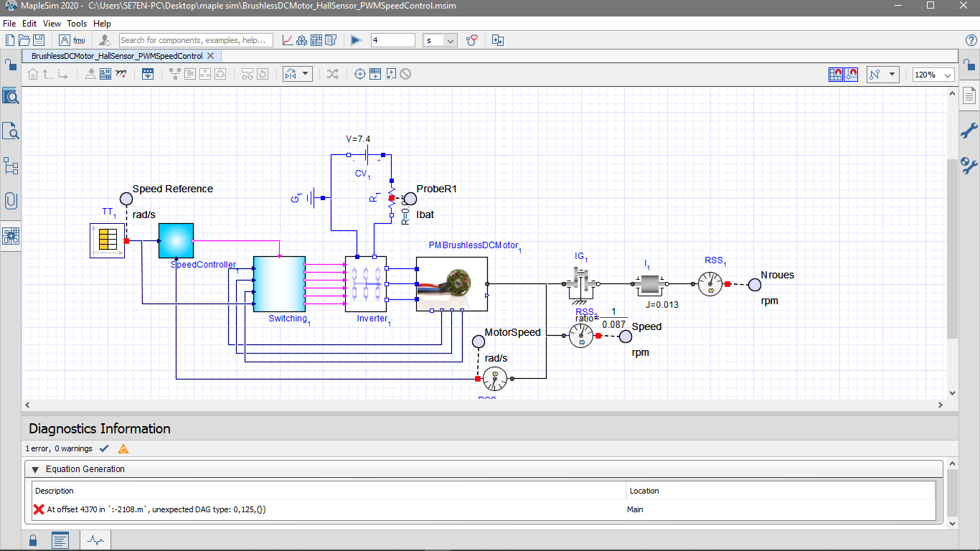Click the '1 error, 0 warnings' status text
The height and width of the screenshot is (551, 980).
click(x=59, y=449)
